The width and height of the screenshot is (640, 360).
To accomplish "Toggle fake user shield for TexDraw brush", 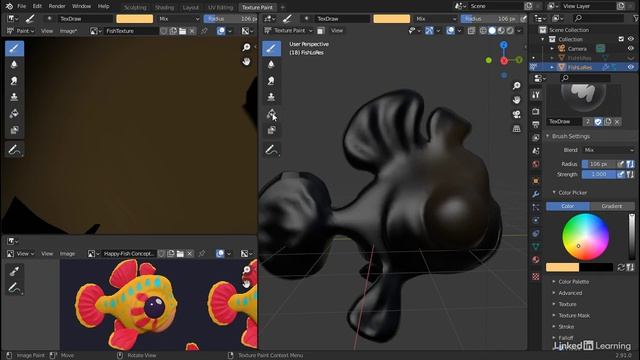I will (598, 122).
